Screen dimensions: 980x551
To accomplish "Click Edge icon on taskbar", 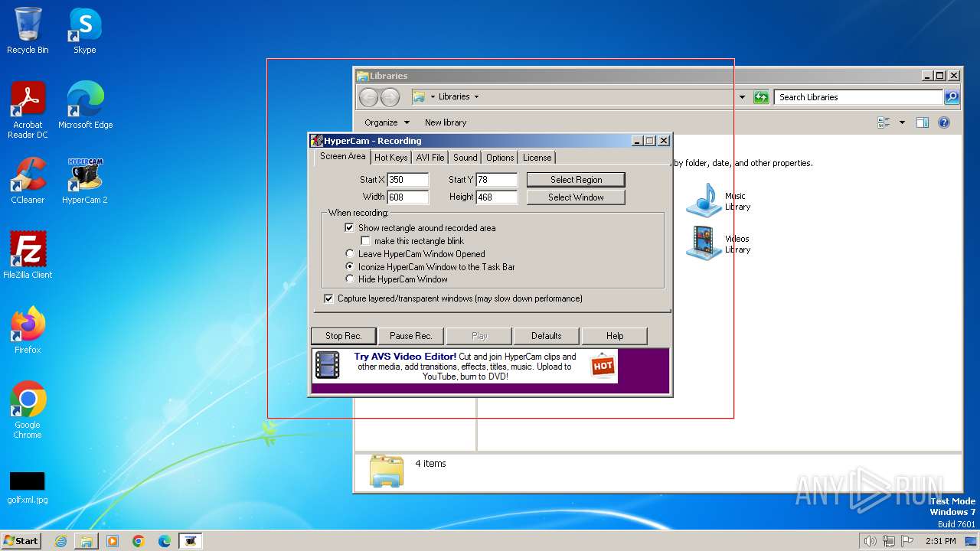I will [165, 541].
